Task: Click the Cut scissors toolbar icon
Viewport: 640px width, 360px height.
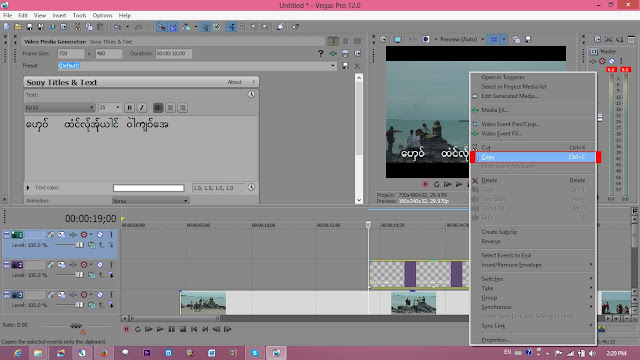Action: point(78,27)
